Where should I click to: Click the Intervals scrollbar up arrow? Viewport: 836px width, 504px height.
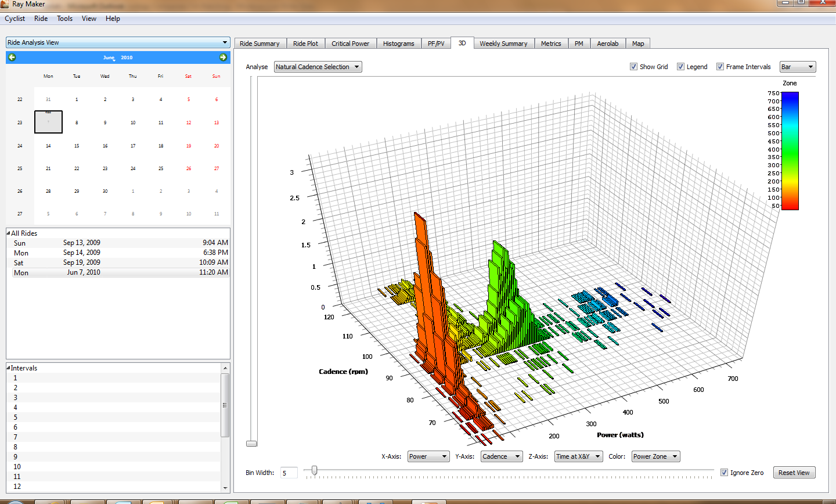tap(225, 368)
